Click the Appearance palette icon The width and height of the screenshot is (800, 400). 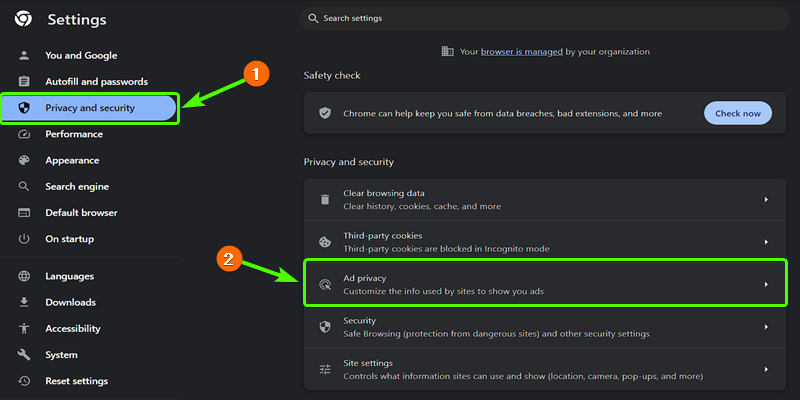[x=24, y=160]
